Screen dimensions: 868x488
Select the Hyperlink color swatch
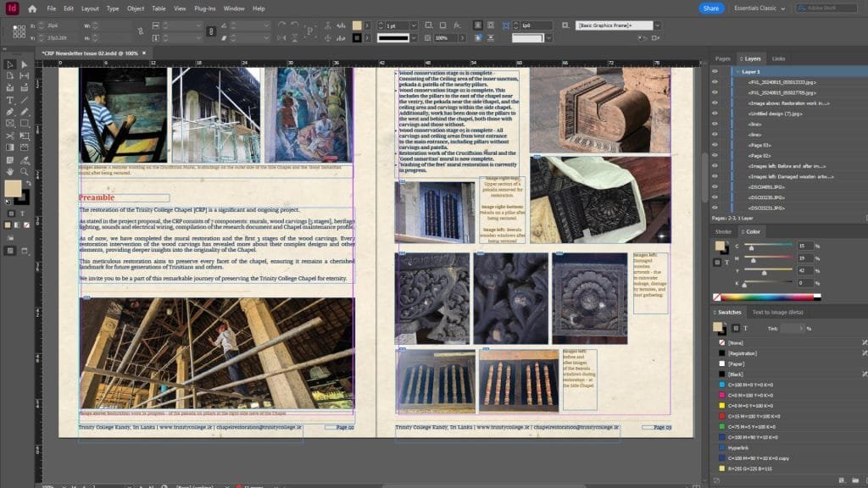click(739, 447)
